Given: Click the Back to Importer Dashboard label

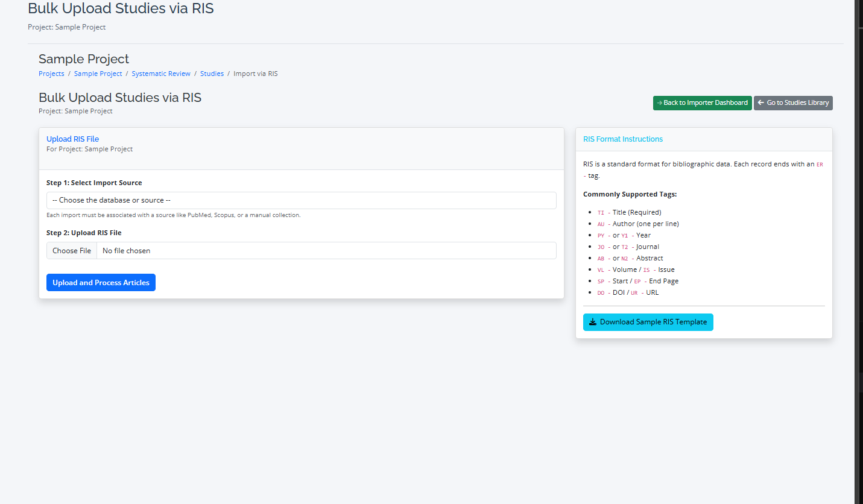Looking at the screenshot, I should [x=706, y=103].
